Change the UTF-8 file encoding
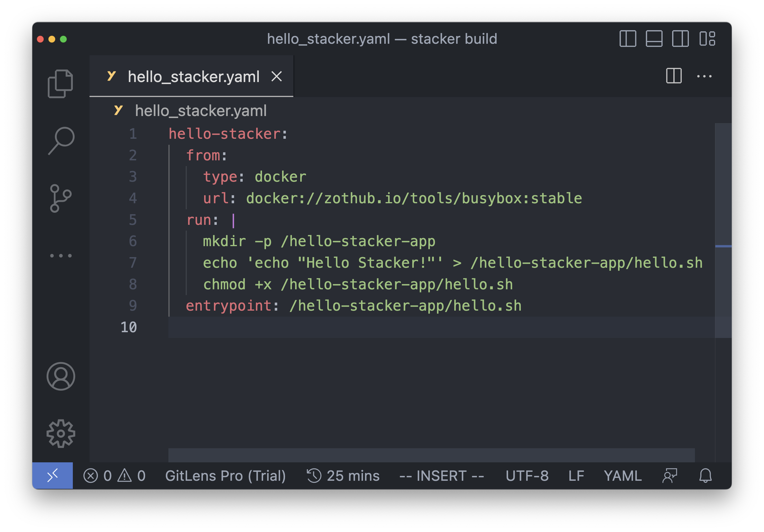 pyautogui.click(x=527, y=476)
